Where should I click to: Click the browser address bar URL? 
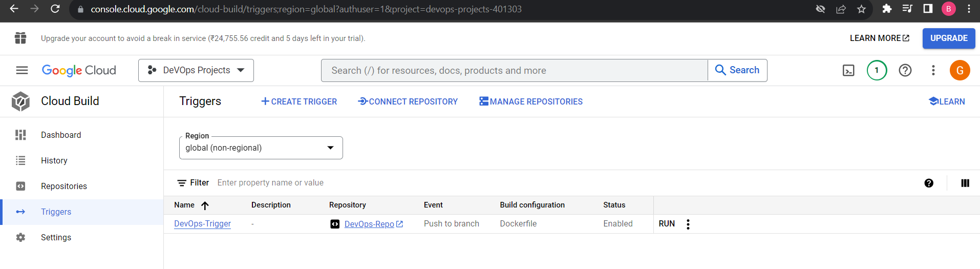tap(306, 9)
